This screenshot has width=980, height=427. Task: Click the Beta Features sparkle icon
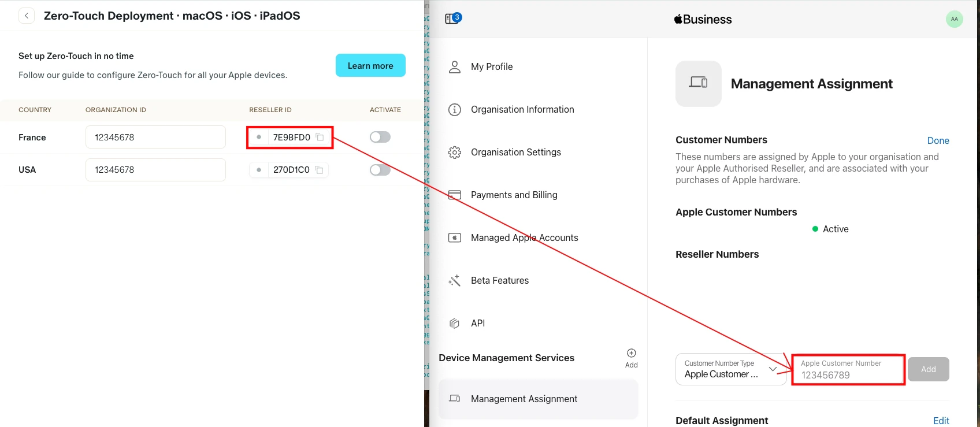455,281
